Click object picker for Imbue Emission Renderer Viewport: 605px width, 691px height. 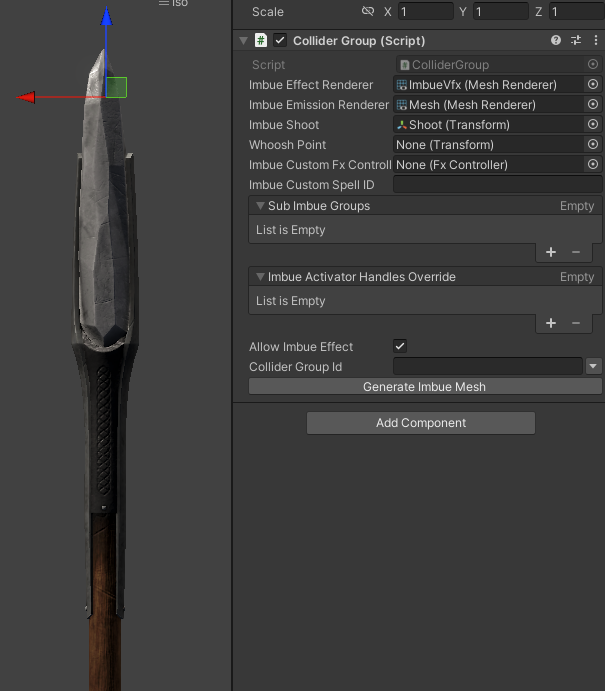point(593,104)
